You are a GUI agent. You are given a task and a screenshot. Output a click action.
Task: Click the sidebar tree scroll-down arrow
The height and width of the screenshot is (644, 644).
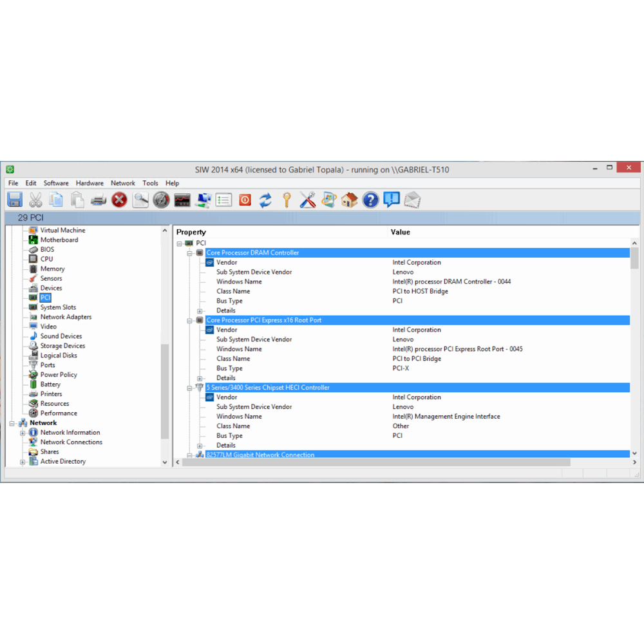pyautogui.click(x=165, y=462)
